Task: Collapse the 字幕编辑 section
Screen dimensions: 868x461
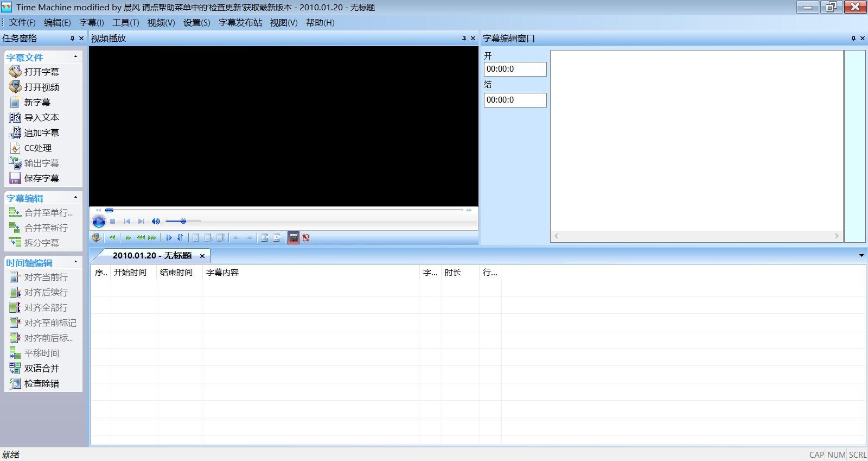Action: [75, 198]
